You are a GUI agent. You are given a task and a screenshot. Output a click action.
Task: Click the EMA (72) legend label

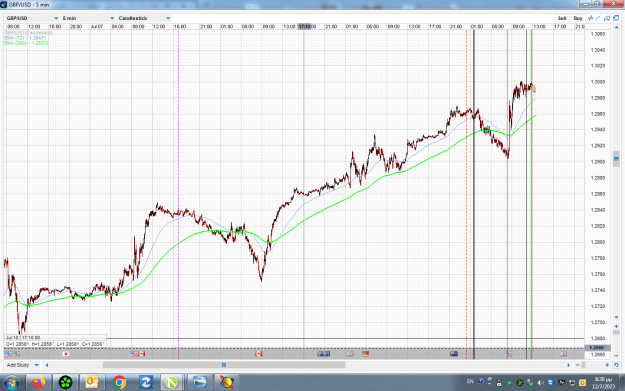[x=25, y=38]
